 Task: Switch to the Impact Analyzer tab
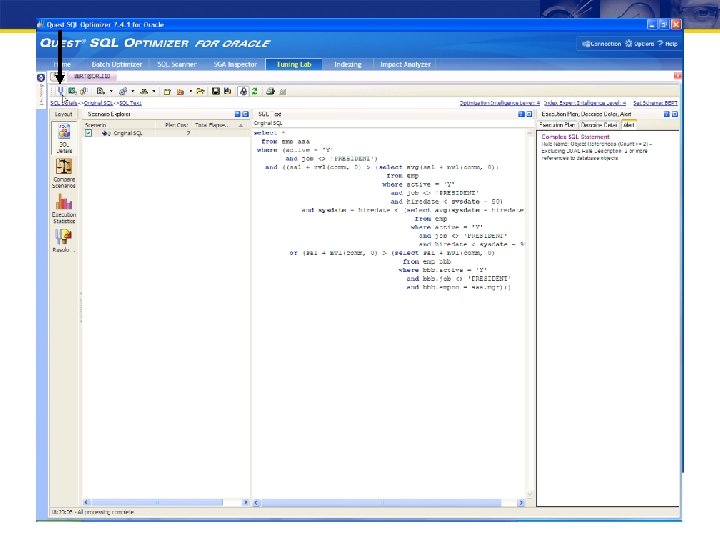click(x=405, y=64)
